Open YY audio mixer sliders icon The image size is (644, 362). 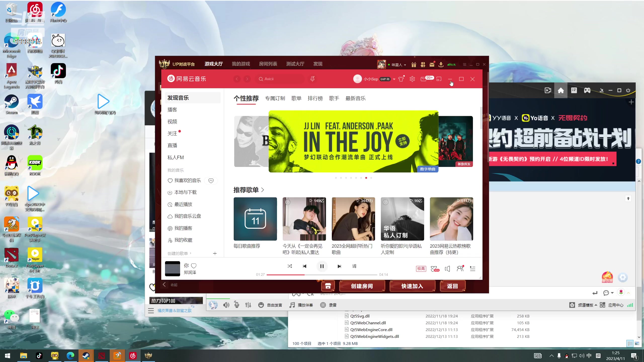point(248,305)
